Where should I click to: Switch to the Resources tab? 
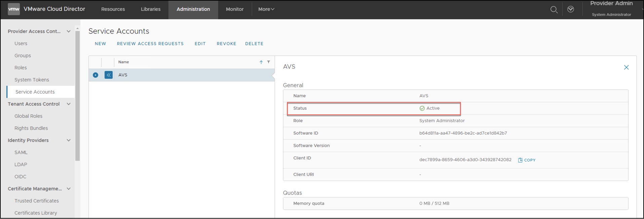(113, 9)
